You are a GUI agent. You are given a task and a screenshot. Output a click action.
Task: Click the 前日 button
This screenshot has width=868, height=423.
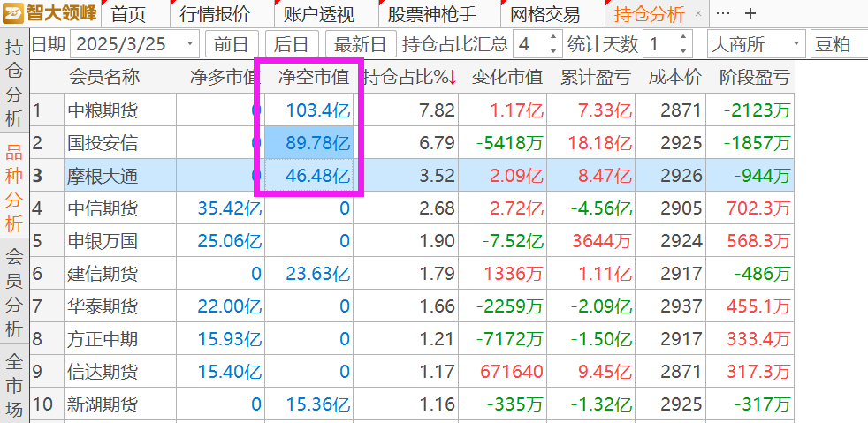pyautogui.click(x=232, y=43)
